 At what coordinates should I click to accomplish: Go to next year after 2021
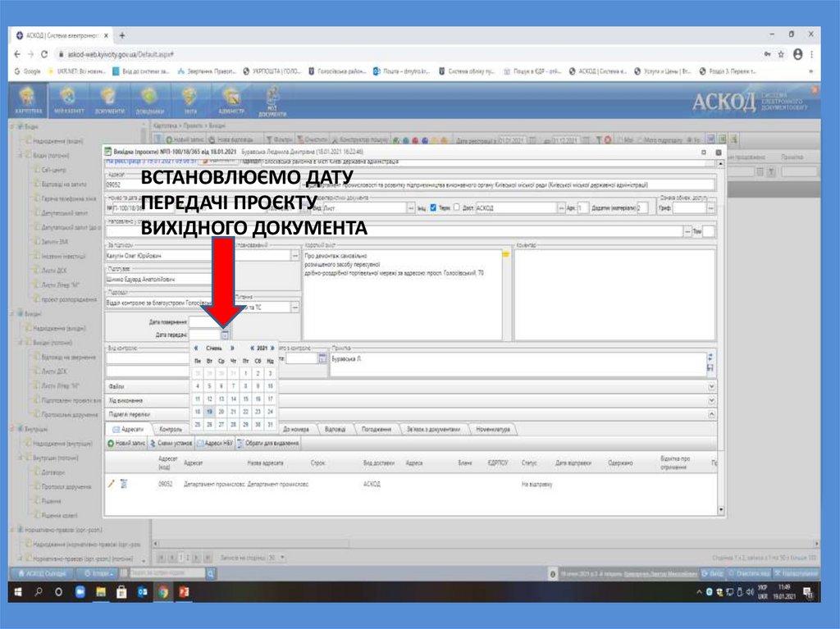point(272,349)
